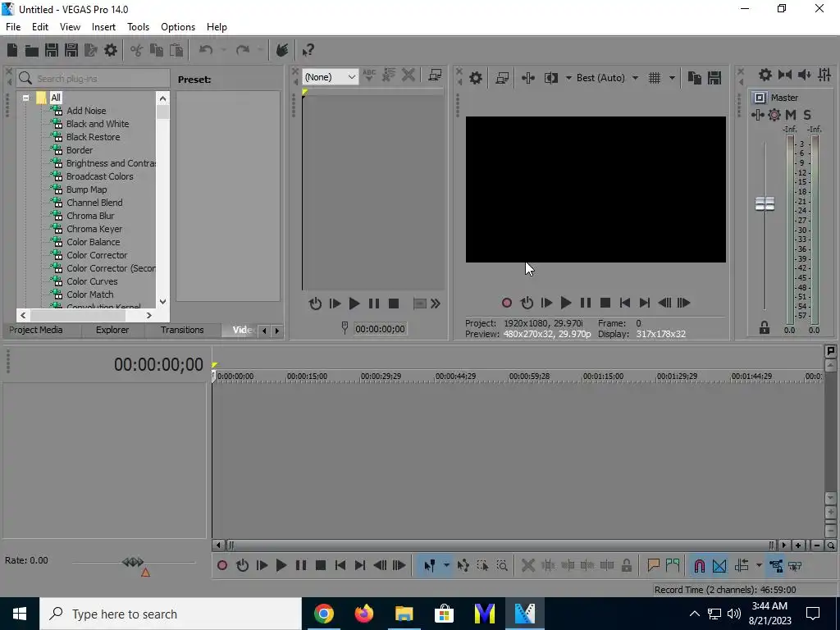The image size is (840, 630).
Task: Select Chroma Keyer in plug-in list
Action: point(94,229)
